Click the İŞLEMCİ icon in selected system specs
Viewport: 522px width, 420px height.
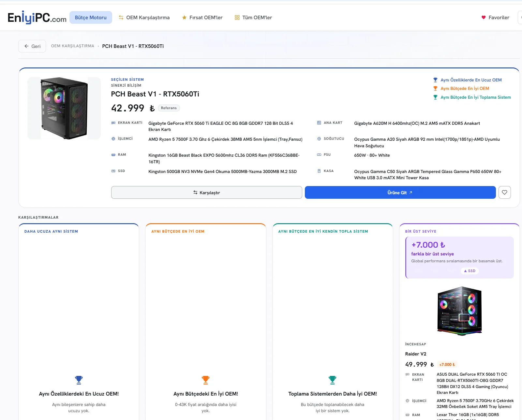113,139
